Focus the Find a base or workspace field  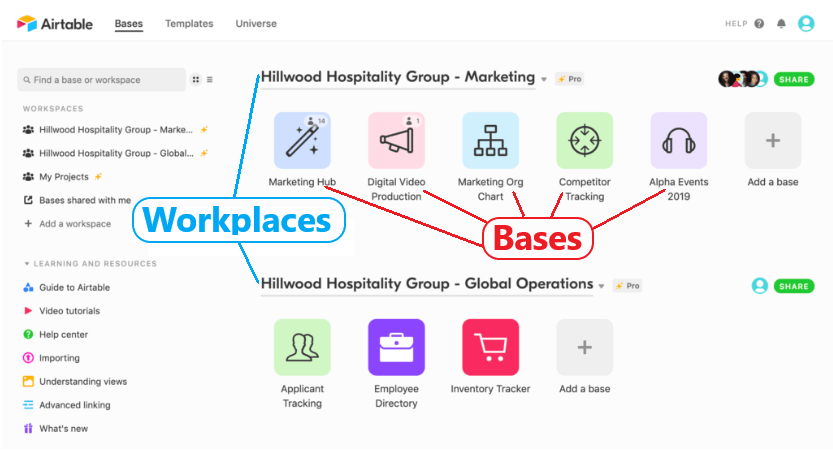click(x=102, y=80)
